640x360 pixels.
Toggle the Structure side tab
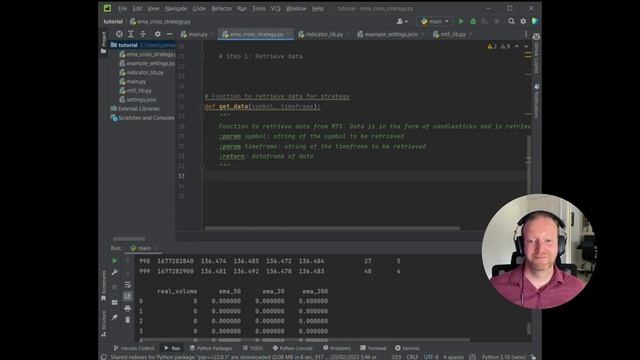[104, 323]
